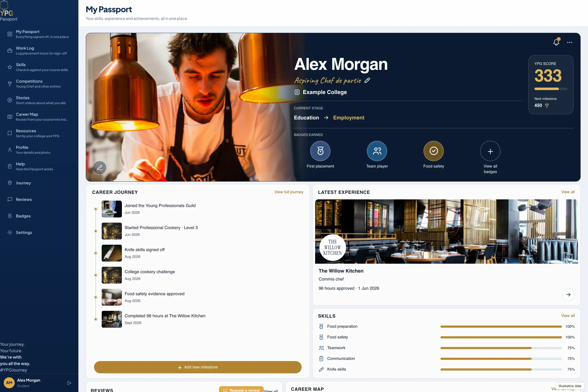The width and height of the screenshot is (588, 392).
Task: Go to Journey in the sidebar
Action: (39, 183)
